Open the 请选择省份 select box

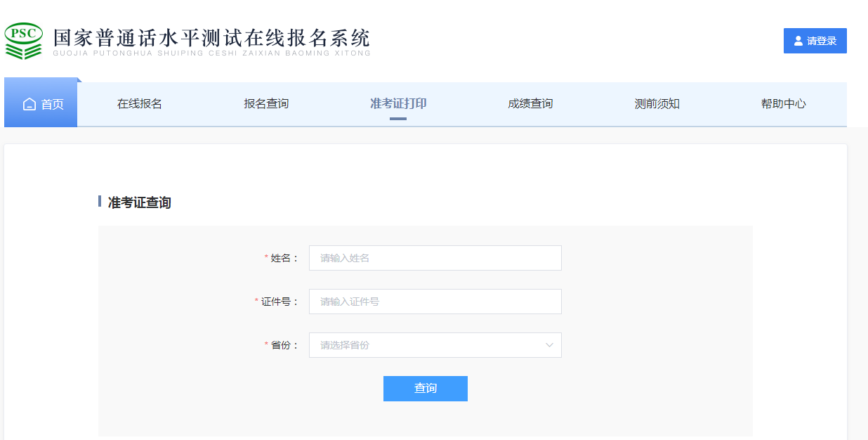[x=435, y=345]
